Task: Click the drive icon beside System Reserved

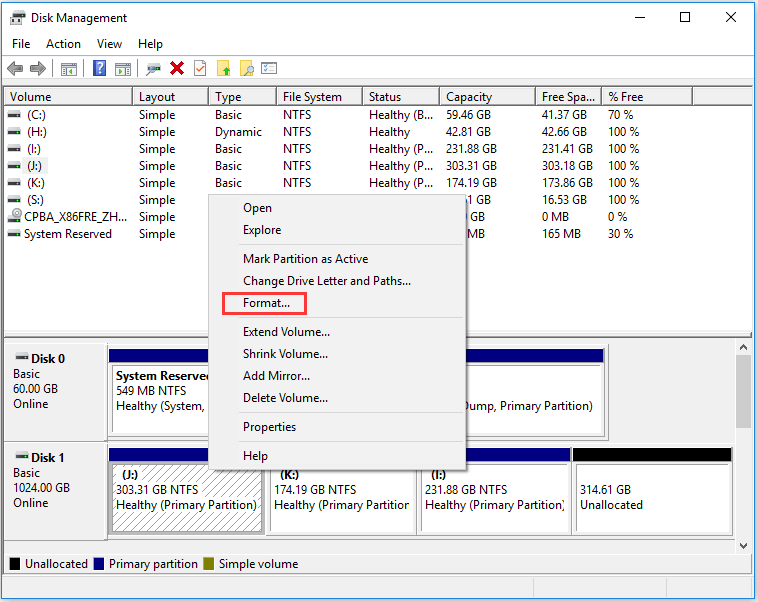Action: (x=15, y=234)
